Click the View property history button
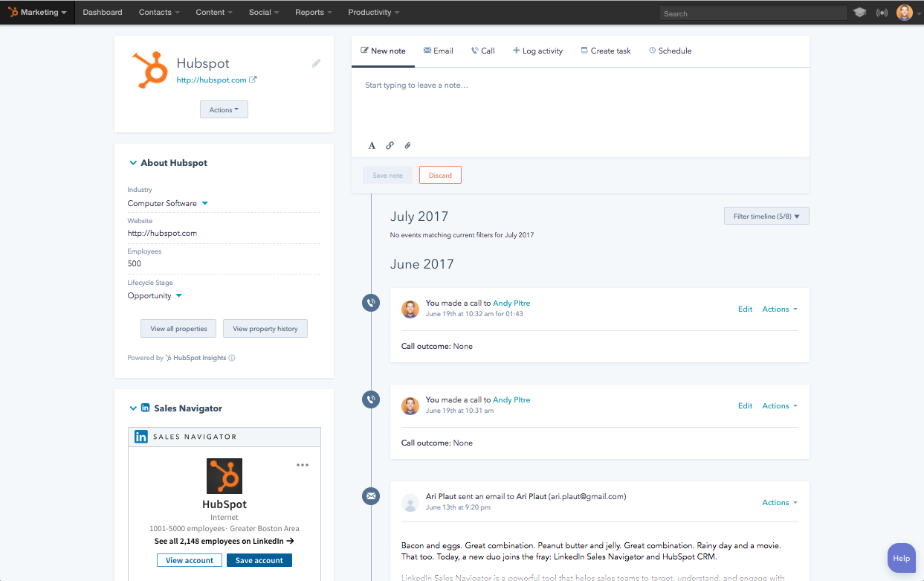This screenshot has width=924, height=581. tap(265, 329)
